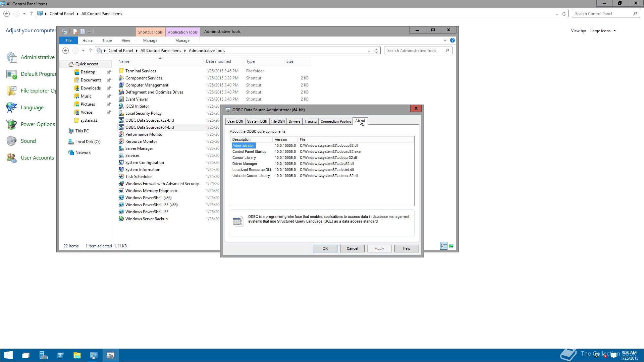Click the Terminal Services folder icon
Screen dimensions: 644x362
tap(121, 71)
